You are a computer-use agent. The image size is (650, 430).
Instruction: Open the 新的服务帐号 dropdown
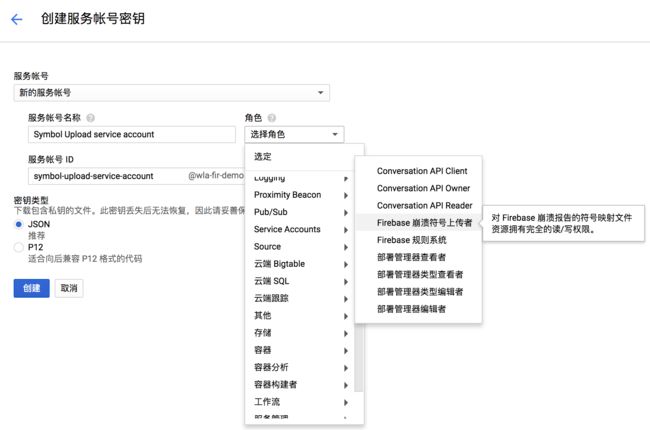[x=172, y=92]
